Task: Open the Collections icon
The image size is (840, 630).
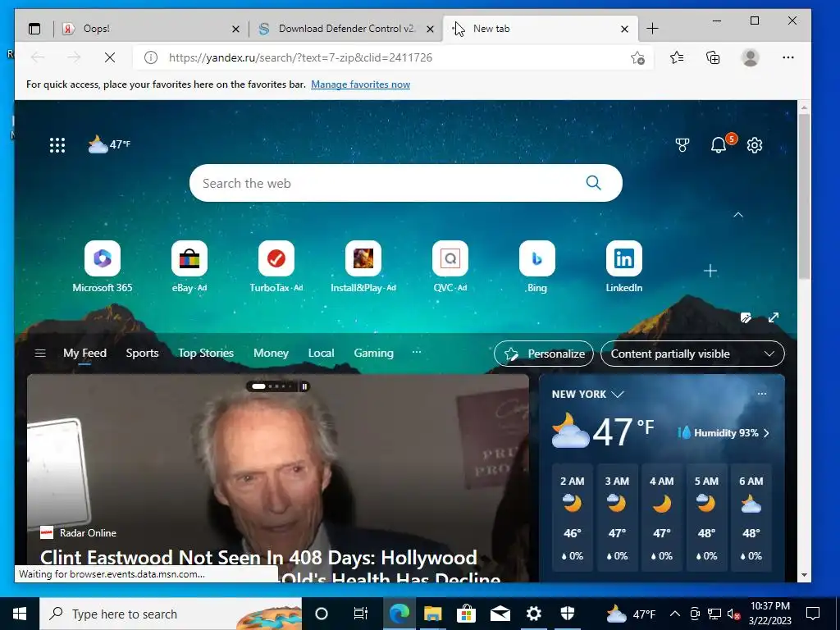Action: [x=713, y=57]
